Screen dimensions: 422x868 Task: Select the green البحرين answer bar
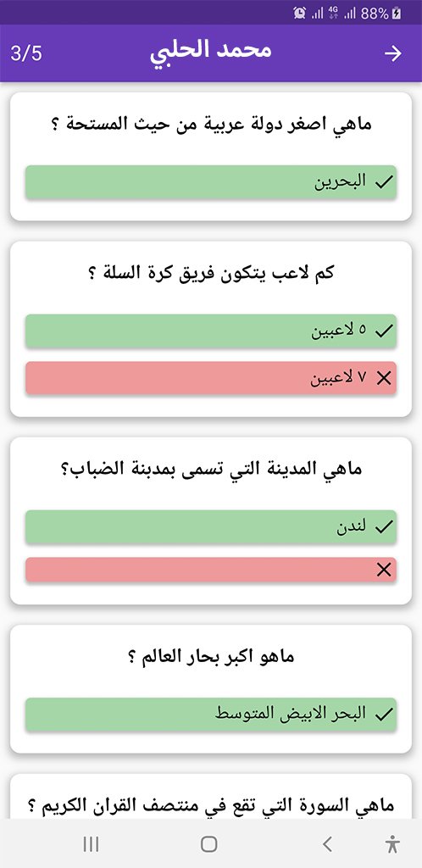(211, 182)
